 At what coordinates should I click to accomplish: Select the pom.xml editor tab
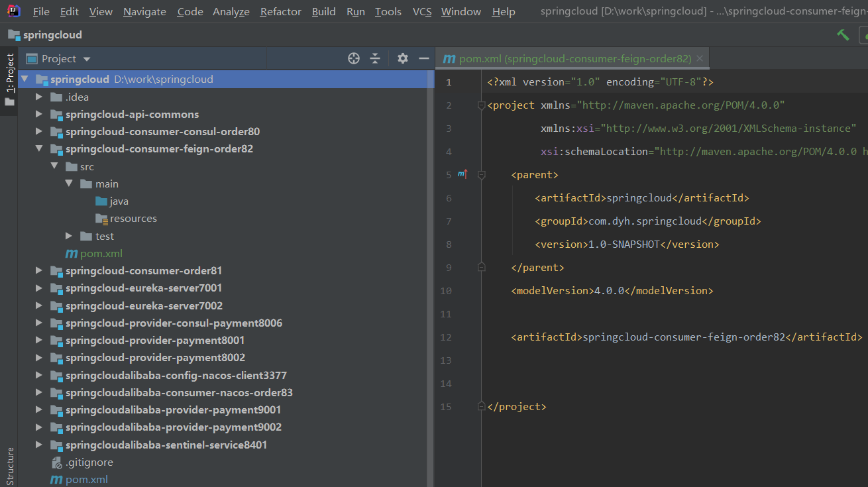[570, 58]
